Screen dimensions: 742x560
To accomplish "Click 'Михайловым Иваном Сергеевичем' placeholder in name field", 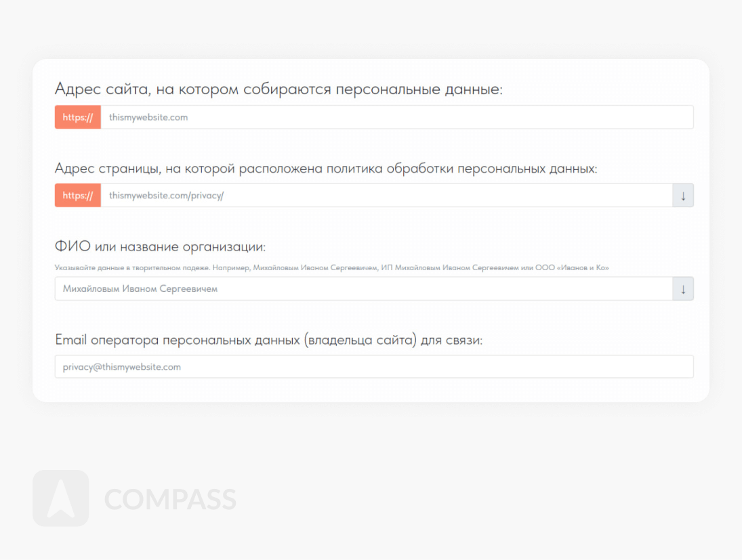I will click(140, 289).
